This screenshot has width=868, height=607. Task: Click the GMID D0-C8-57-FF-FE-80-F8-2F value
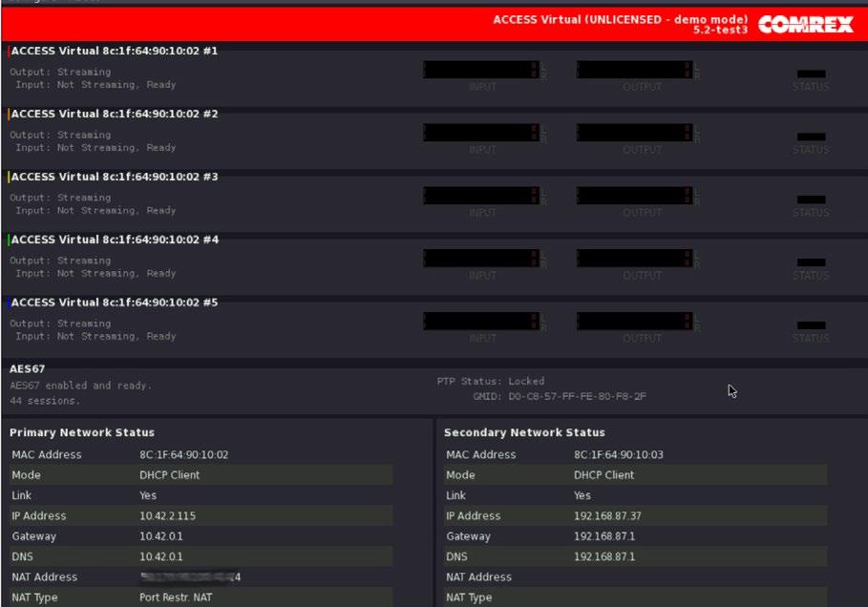pyautogui.click(x=577, y=397)
